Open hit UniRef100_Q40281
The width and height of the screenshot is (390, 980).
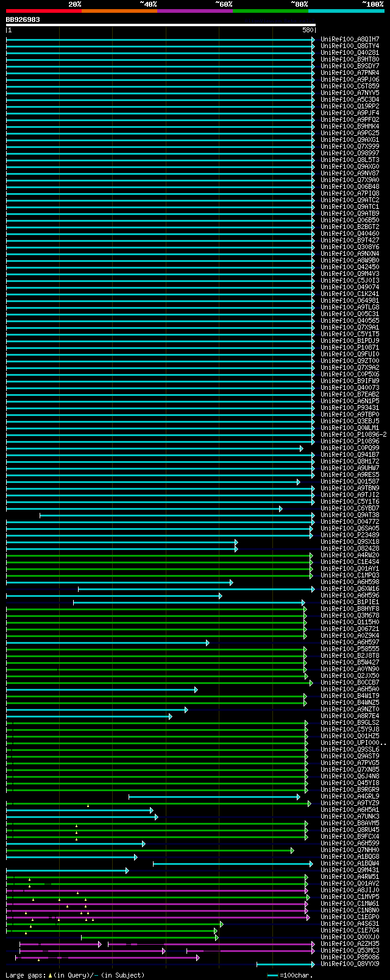(350, 53)
